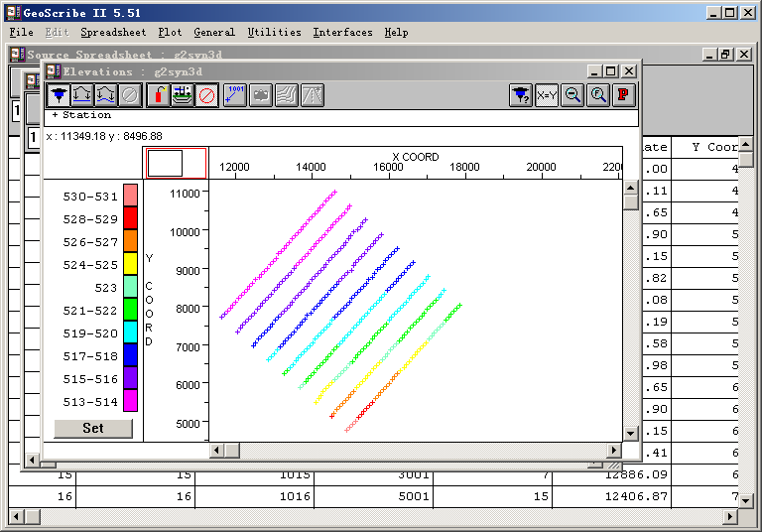Pick the 524-525 yellow legend swatch
Viewport: 762px width, 532px height.
coord(130,264)
